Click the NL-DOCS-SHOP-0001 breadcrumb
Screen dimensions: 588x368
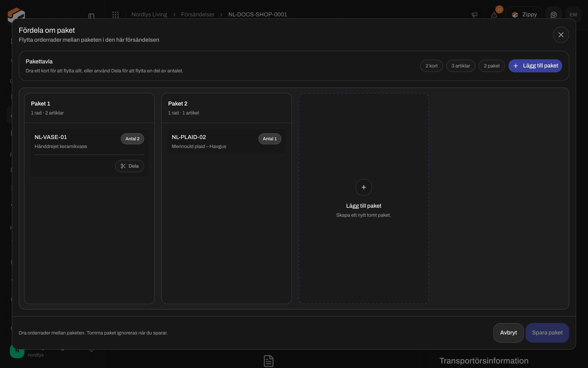click(x=257, y=15)
